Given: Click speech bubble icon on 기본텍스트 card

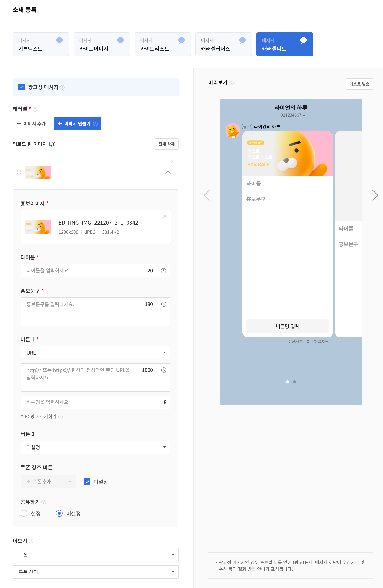Looking at the screenshot, I should point(60,40).
